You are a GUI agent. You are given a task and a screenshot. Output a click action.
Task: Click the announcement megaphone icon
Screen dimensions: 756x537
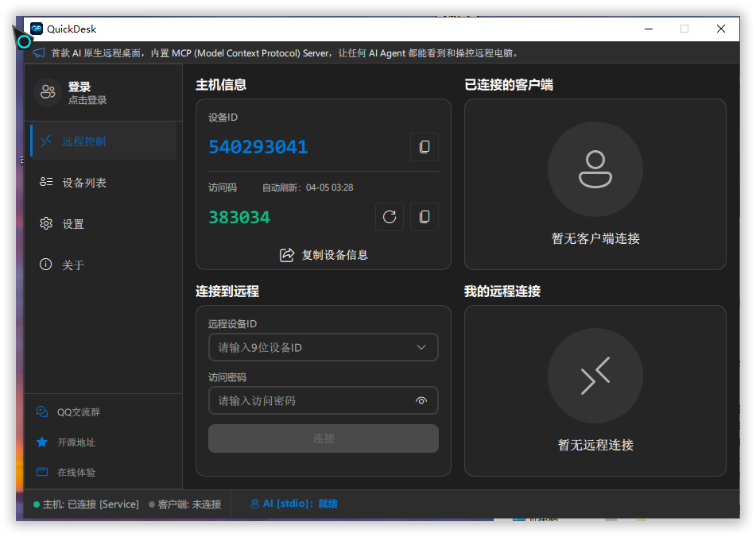[x=38, y=53]
